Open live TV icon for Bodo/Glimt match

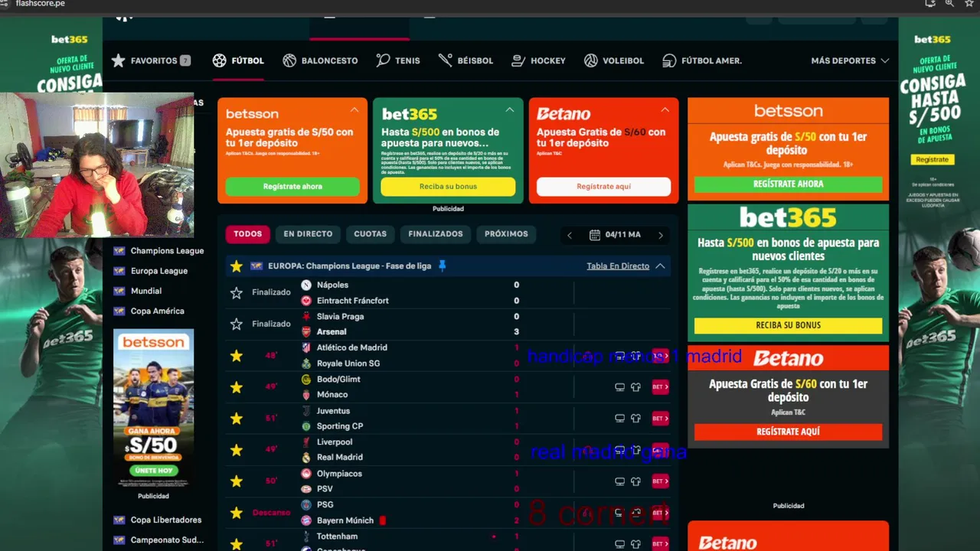click(620, 387)
